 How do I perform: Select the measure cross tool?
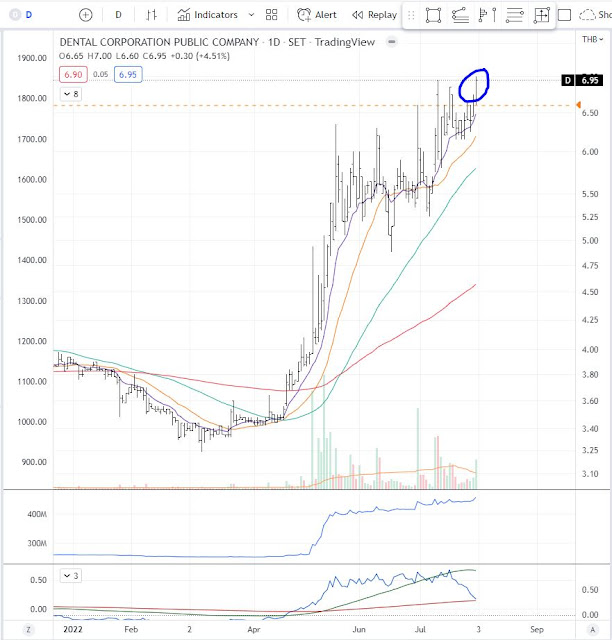(541, 16)
